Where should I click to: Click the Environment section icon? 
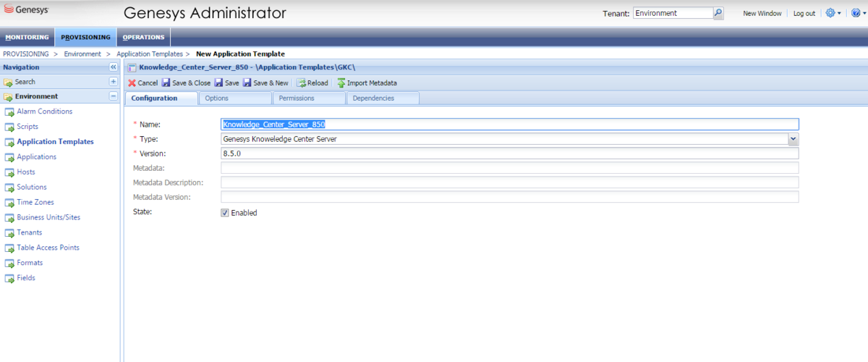coord(9,96)
